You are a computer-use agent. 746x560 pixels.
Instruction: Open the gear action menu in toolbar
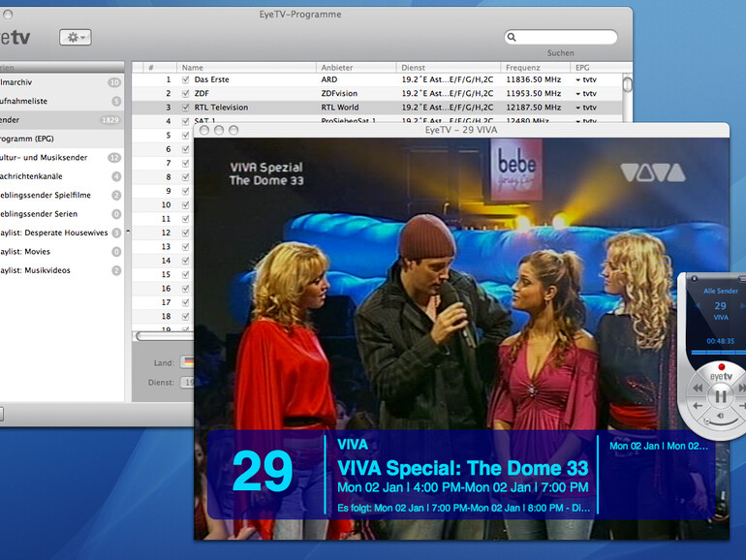pyautogui.click(x=75, y=37)
